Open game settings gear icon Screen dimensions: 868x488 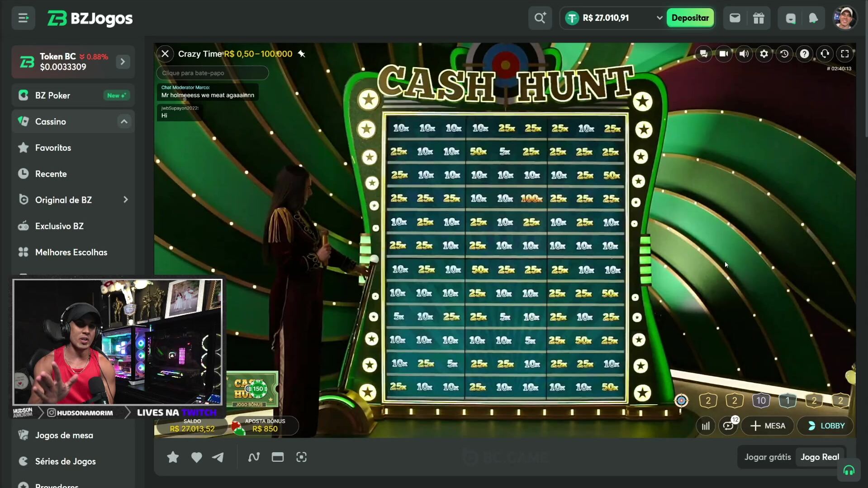point(764,54)
